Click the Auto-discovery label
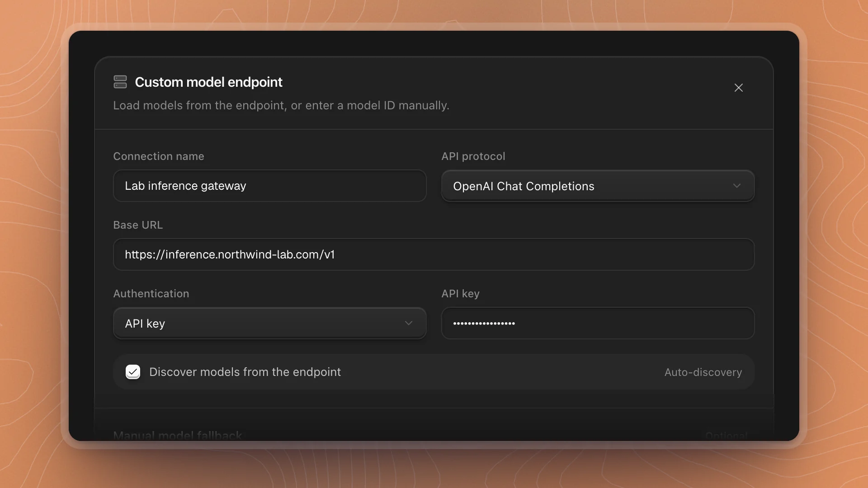 click(703, 372)
